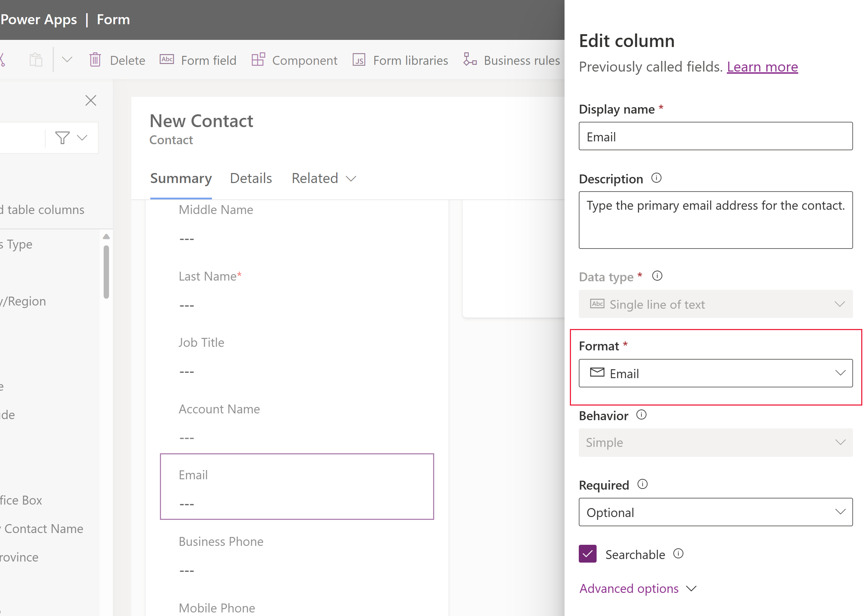
Task: Open the Data type dropdown
Action: tap(717, 304)
